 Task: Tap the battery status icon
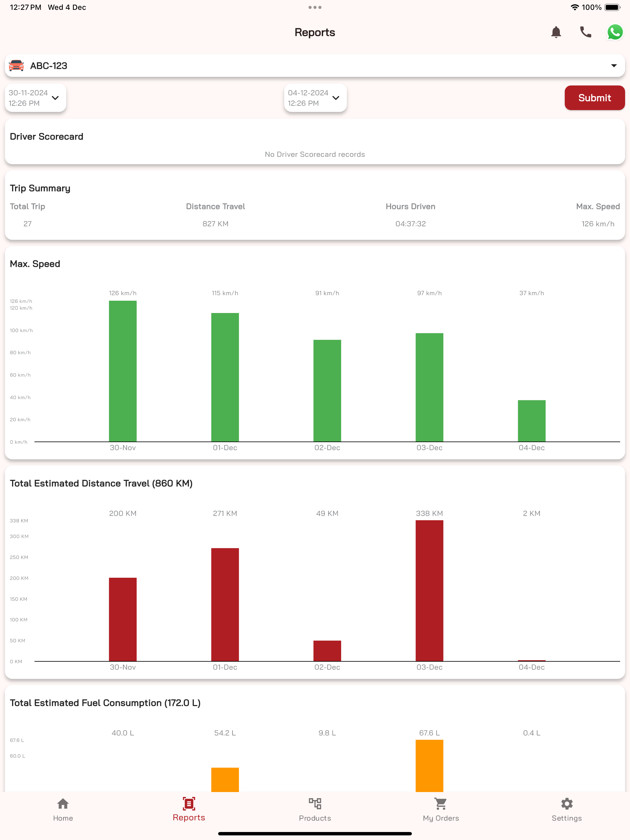612,7
